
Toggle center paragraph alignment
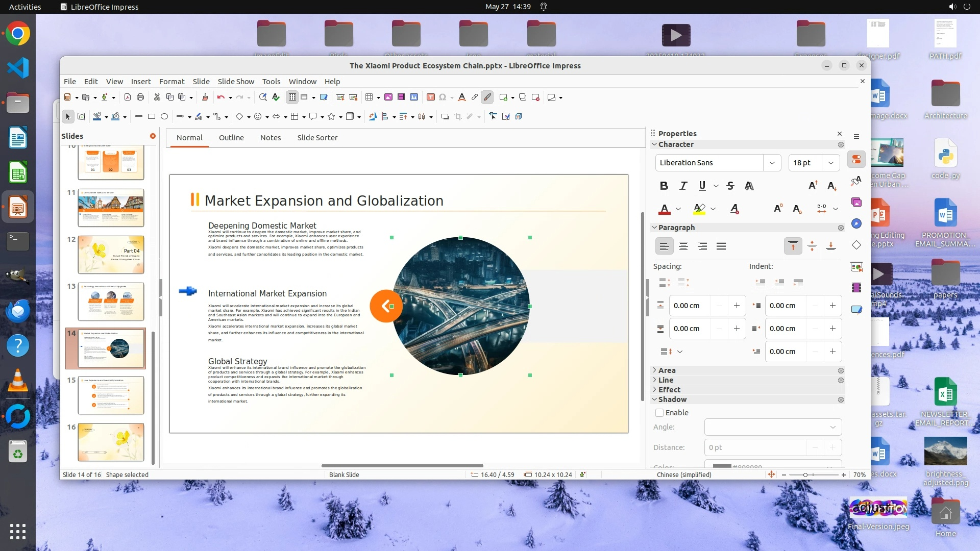tap(683, 246)
